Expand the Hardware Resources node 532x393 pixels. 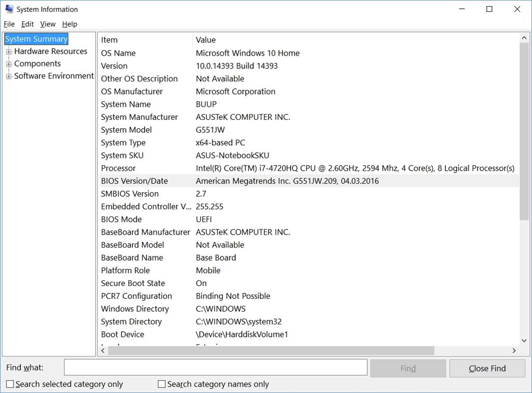9,51
